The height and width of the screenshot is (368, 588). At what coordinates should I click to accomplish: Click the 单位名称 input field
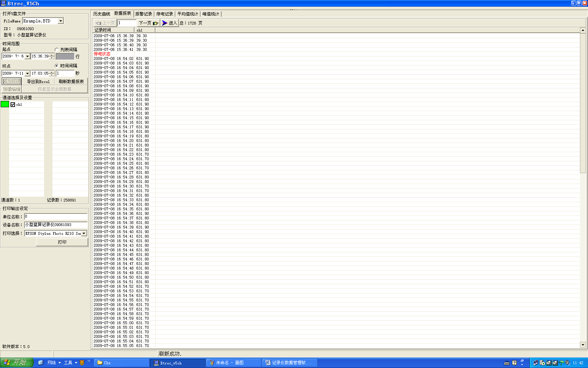56,217
